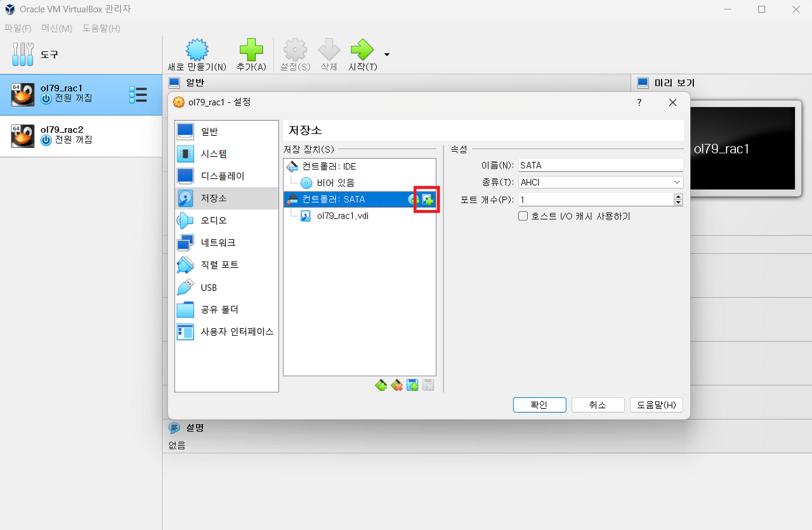Click the remove controller icon below storage tree
Viewport: 812px width, 530px height.
pyautogui.click(x=396, y=385)
